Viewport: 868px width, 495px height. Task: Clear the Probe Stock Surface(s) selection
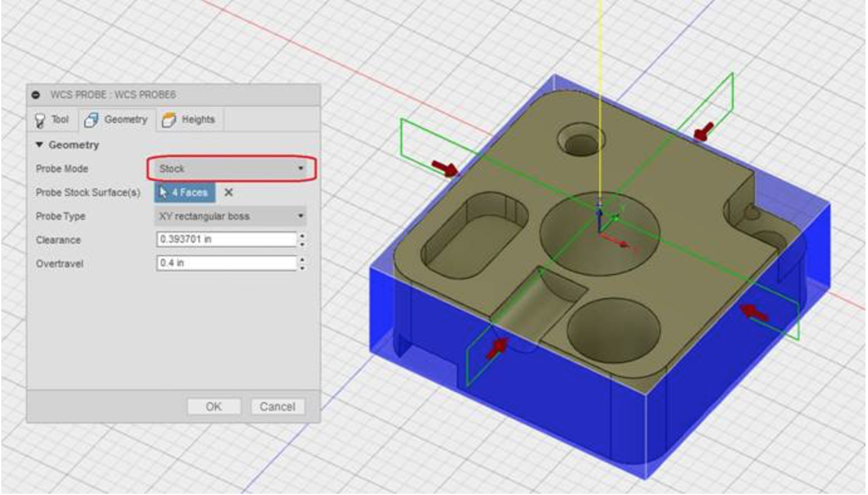click(229, 193)
